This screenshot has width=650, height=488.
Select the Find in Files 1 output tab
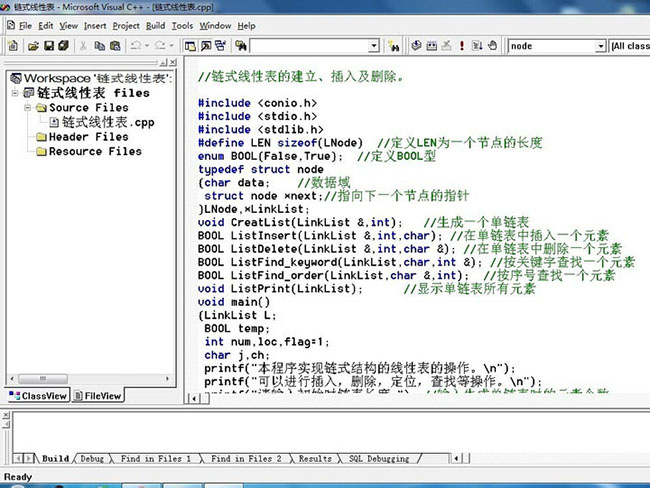click(x=156, y=459)
